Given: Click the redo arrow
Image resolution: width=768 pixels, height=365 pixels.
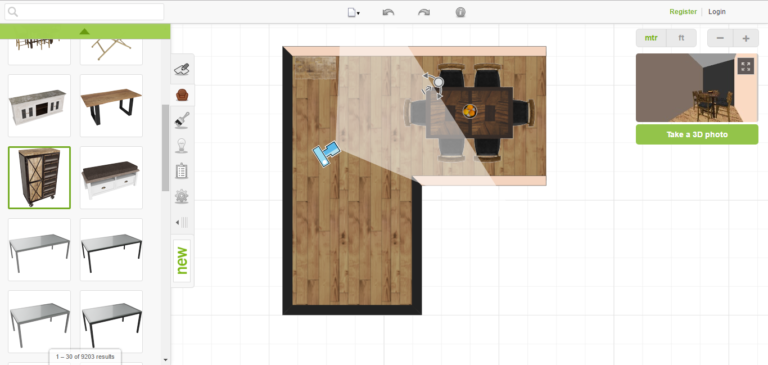Looking at the screenshot, I should point(424,12).
